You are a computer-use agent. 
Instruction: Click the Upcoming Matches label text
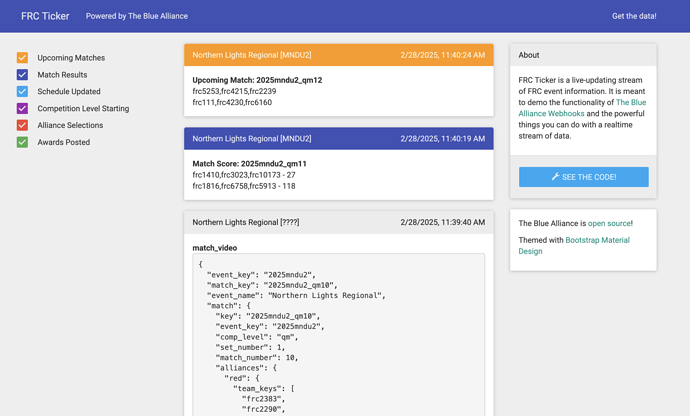[71, 58]
